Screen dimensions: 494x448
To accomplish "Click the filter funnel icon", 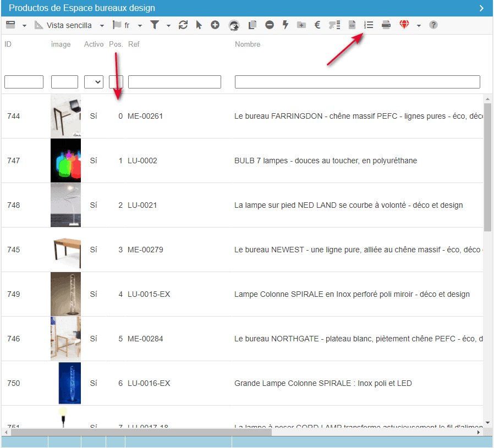I will click(155, 25).
